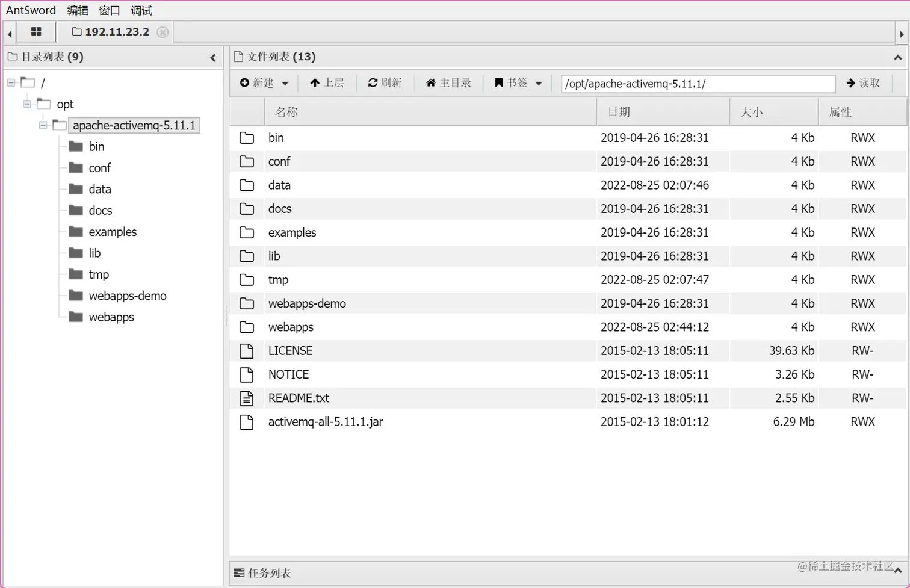Collapse the apache-activemq-5.11.1 tree node
Screen dimensions: 910x588
click(43, 125)
